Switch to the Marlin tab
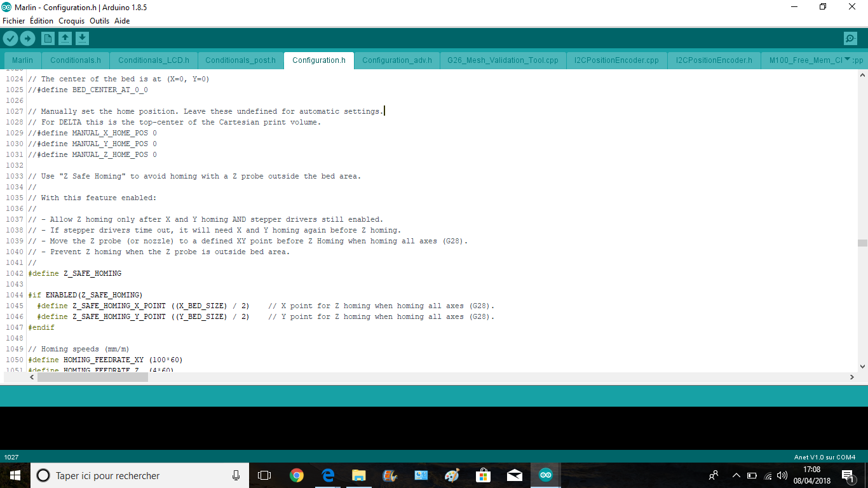This screenshot has height=488, width=868. coord(22,60)
